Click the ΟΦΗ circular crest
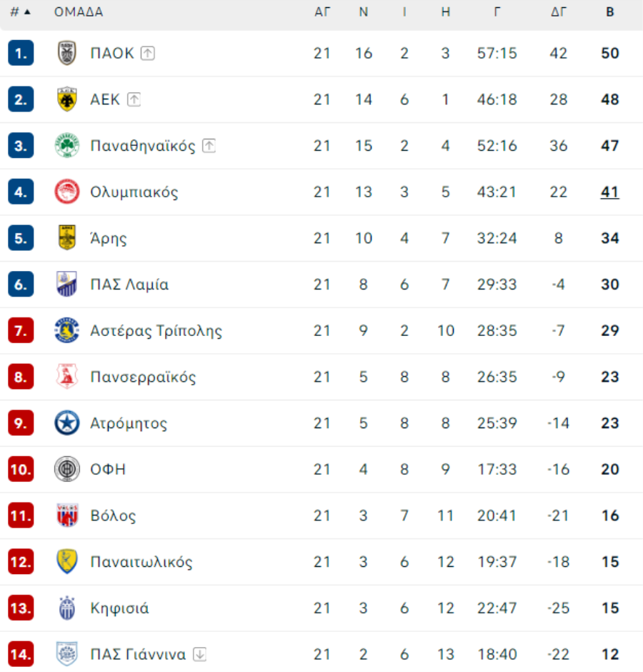The image size is (643, 672). pyautogui.click(x=67, y=469)
